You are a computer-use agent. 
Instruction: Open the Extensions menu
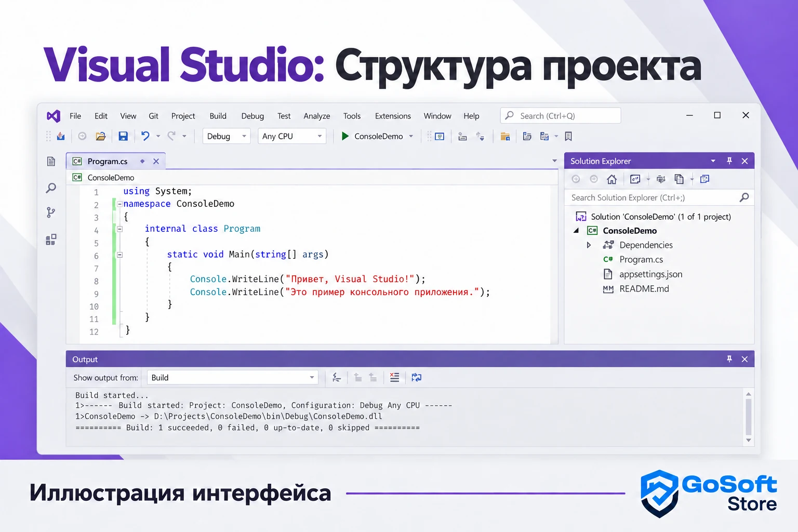[x=393, y=116]
